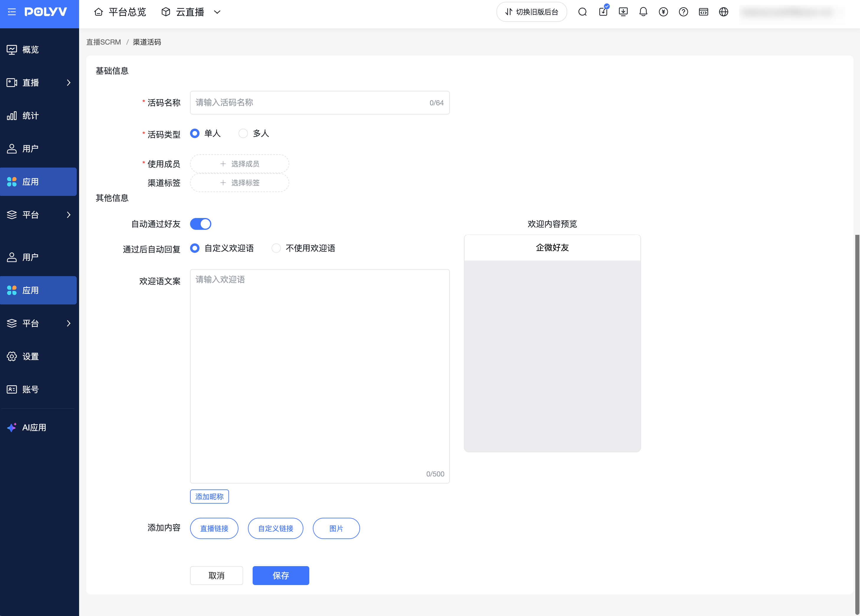This screenshot has height=616, width=860.
Task: Click 选择成员 to add members
Action: (240, 164)
